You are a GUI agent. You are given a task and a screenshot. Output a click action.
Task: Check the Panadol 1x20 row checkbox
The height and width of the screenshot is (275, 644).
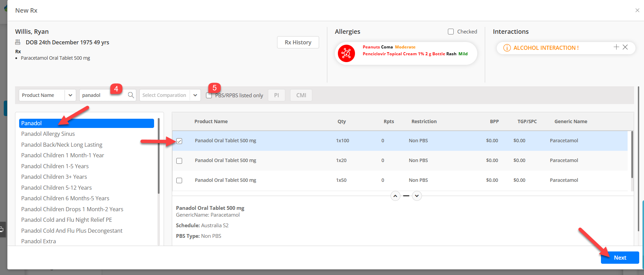179,161
